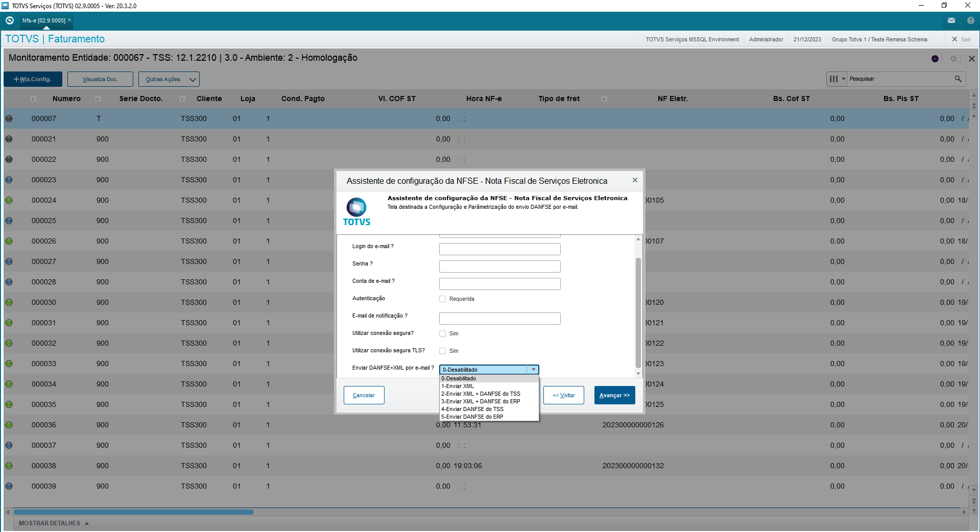Image resolution: width=980 pixels, height=532 pixels.
Task: Click the Administrador user label
Action: (766, 39)
